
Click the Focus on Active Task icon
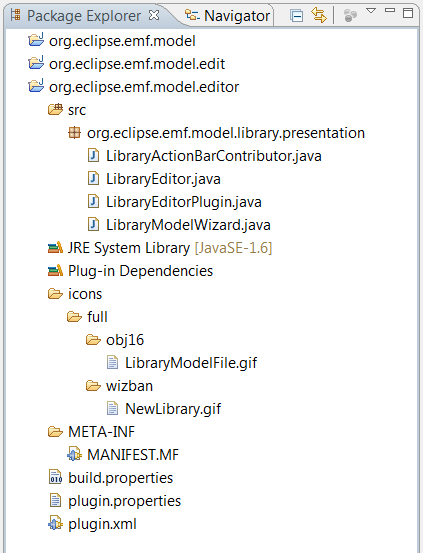point(350,16)
